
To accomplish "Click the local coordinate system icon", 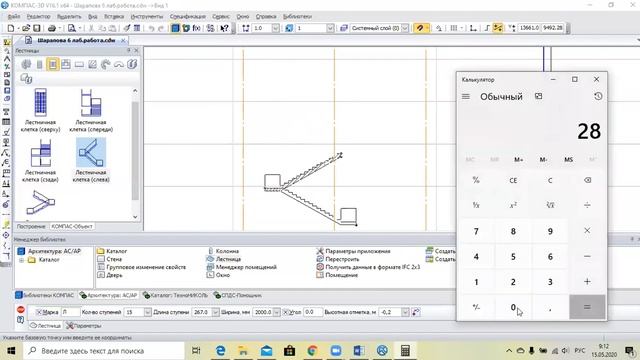I will tap(473, 28).
